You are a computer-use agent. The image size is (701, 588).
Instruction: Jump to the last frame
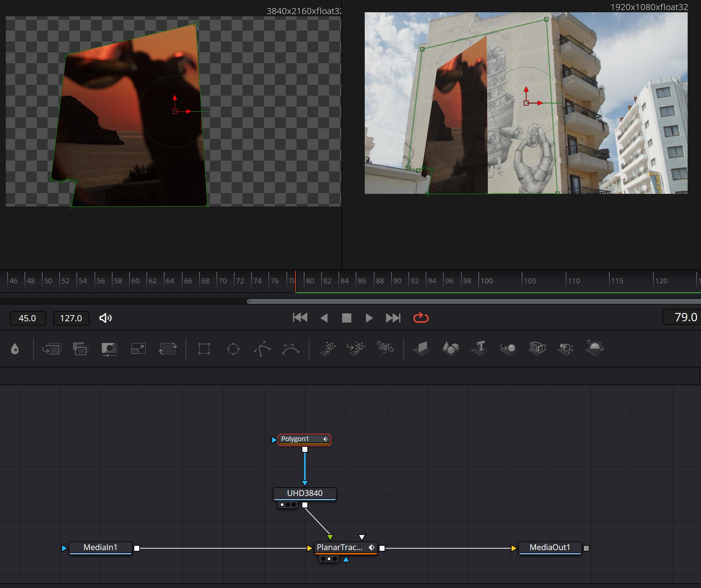(x=393, y=318)
